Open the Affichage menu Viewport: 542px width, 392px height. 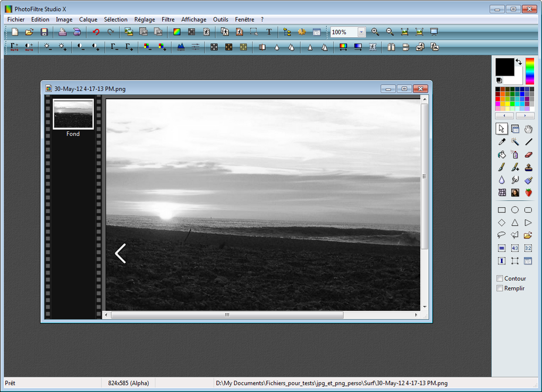click(193, 20)
